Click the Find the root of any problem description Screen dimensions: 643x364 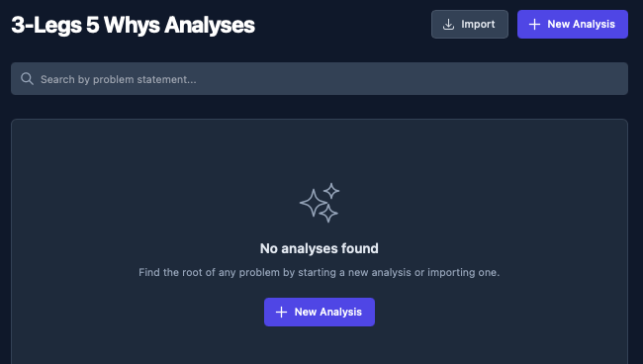(x=320, y=273)
